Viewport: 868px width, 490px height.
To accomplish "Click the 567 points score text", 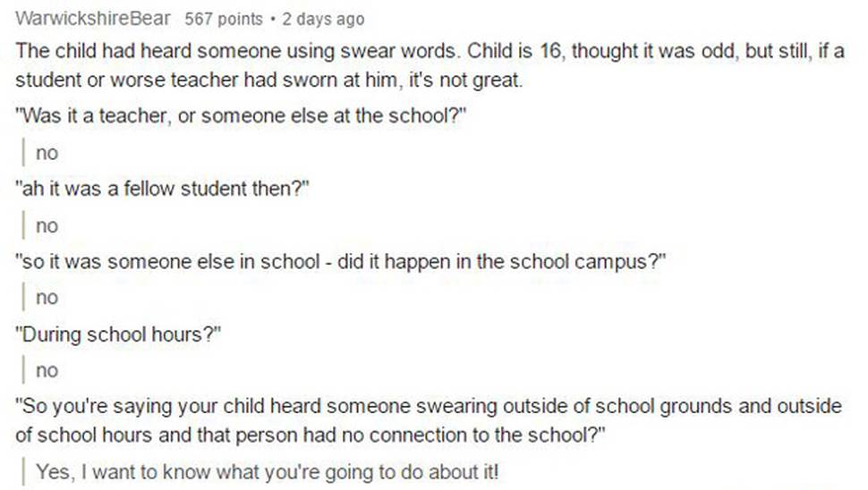I will pyautogui.click(x=224, y=19).
